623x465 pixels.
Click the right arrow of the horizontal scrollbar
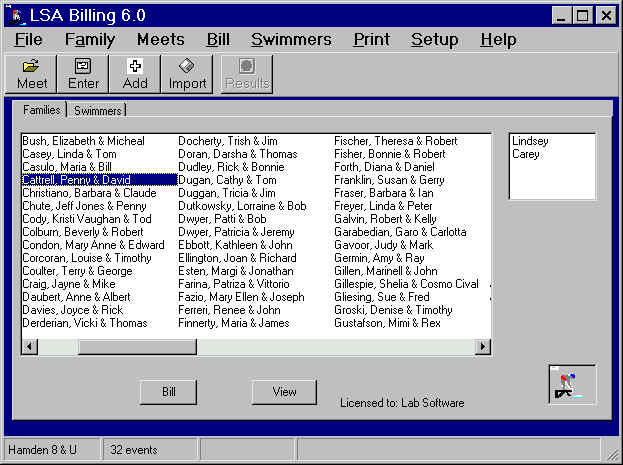coord(483,346)
